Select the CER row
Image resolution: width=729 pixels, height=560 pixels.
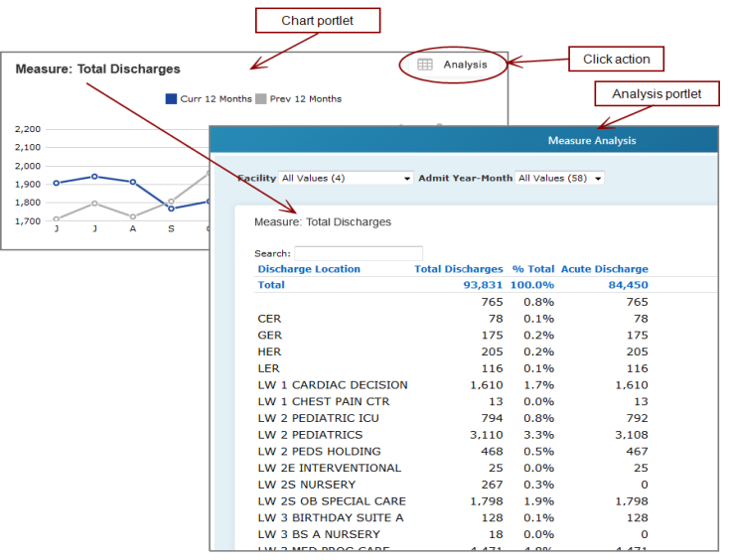click(x=453, y=319)
